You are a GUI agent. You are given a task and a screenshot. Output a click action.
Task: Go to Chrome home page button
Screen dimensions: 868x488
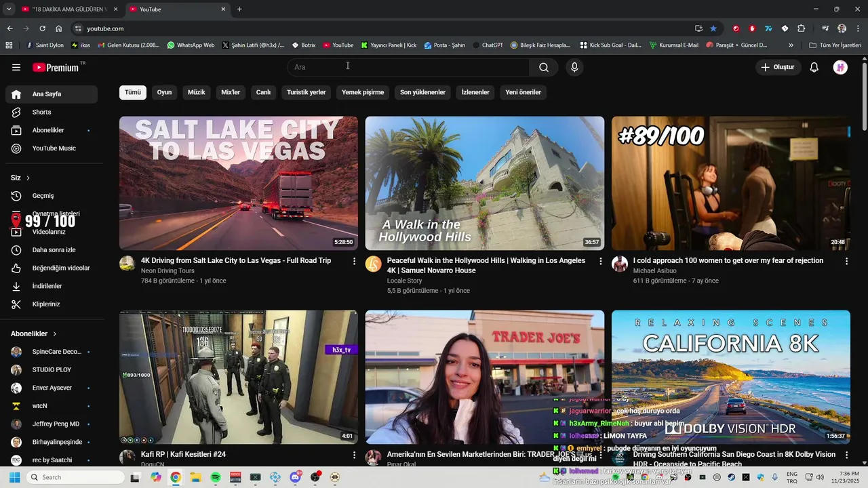[x=59, y=28]
